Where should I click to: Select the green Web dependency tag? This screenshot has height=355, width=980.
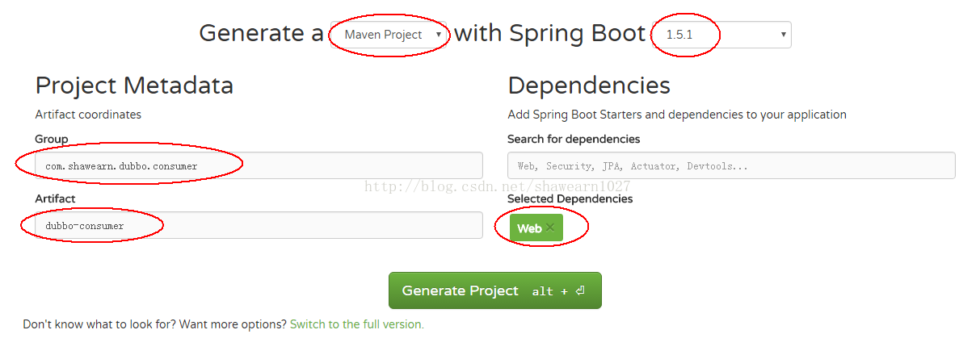click(536, 228)
